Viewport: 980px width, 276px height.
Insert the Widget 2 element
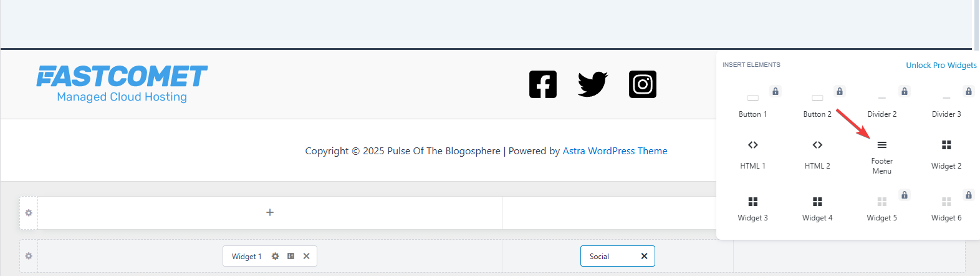click(x=946, y=154)
